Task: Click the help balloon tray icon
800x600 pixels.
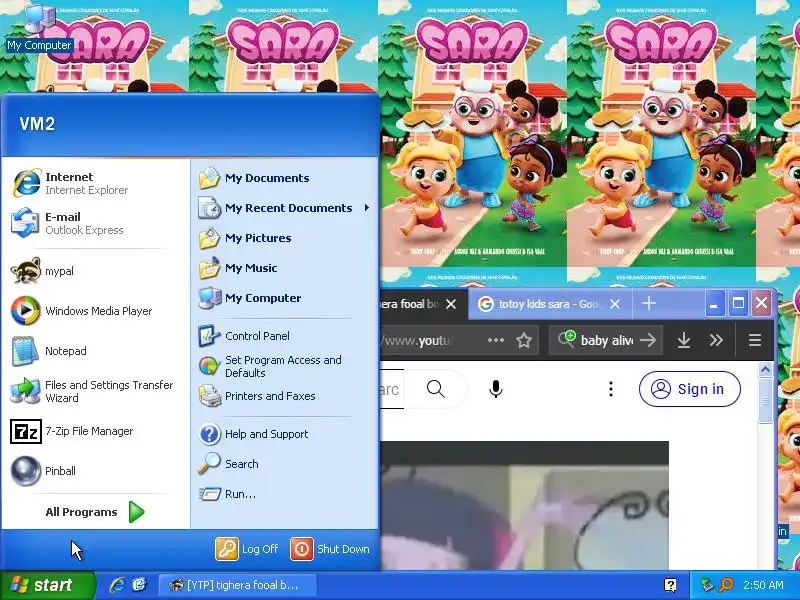Action: point(670,585)
